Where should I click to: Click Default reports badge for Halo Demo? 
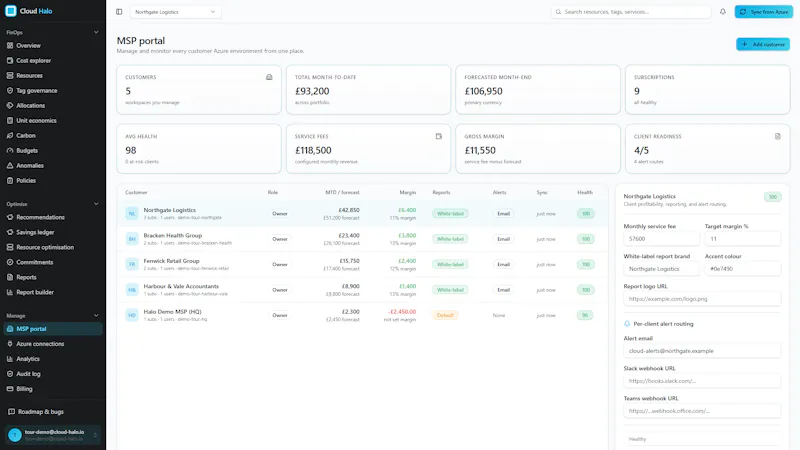pos(445,315)
